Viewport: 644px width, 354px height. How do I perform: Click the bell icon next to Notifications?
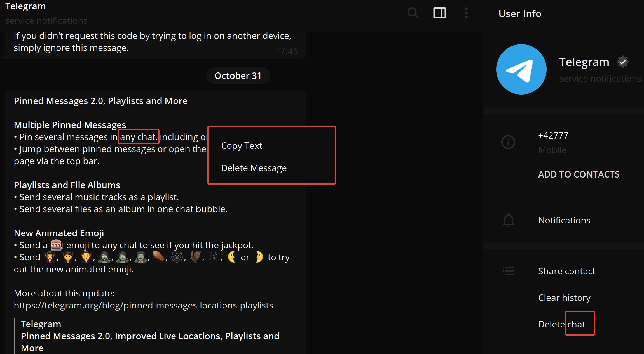[x=509, y=220]
